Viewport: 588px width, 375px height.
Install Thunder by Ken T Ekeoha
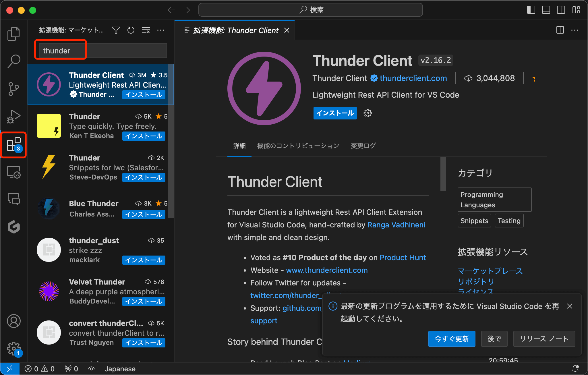pyautogui.click(x=144, y=136)
